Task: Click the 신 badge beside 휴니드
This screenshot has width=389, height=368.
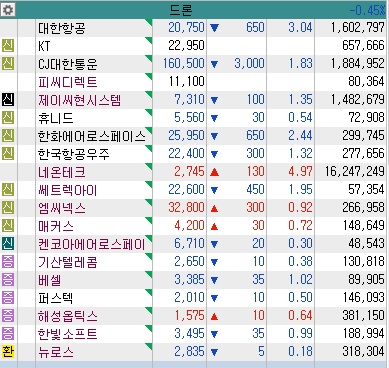Action: click(8, 117)
